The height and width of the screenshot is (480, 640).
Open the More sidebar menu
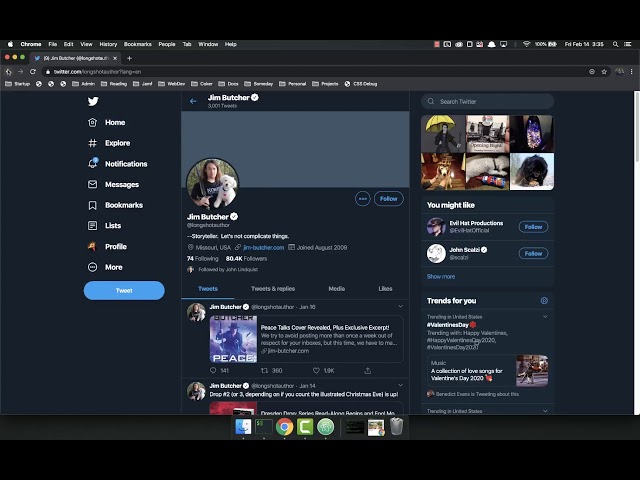[x=105, y=267]
